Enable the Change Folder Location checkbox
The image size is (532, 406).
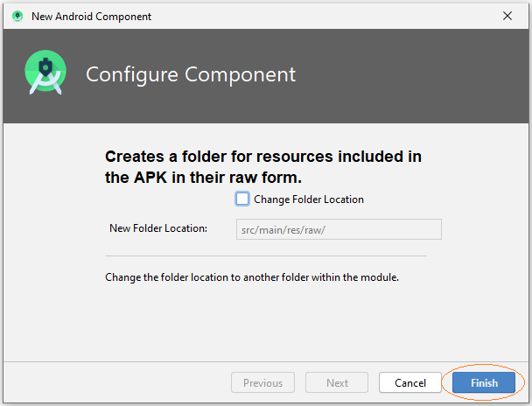pyautogui.click(x=242, y=199)
